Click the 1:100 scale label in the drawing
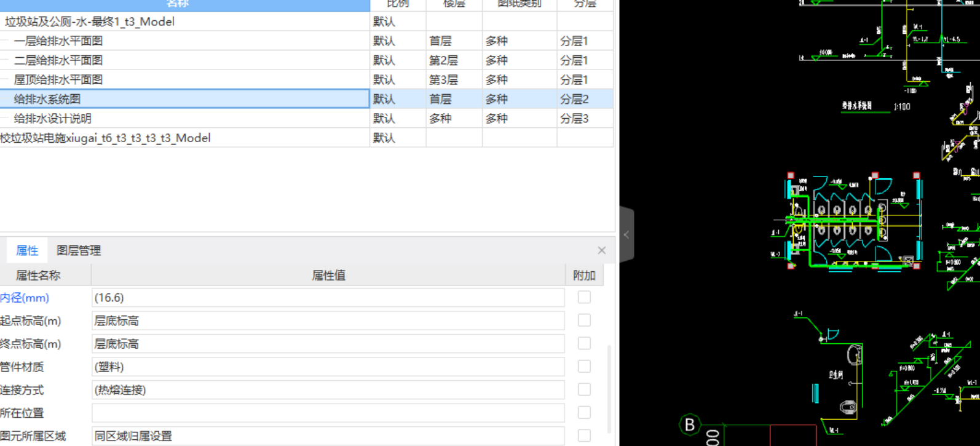This screenshot has width=980, height=446. pyautogui.click(x=902, y=107)
